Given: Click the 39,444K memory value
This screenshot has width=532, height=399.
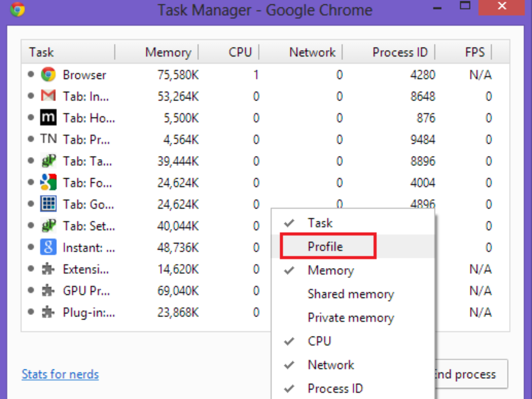Looking at the screenshot, I should tap(178, 161).
